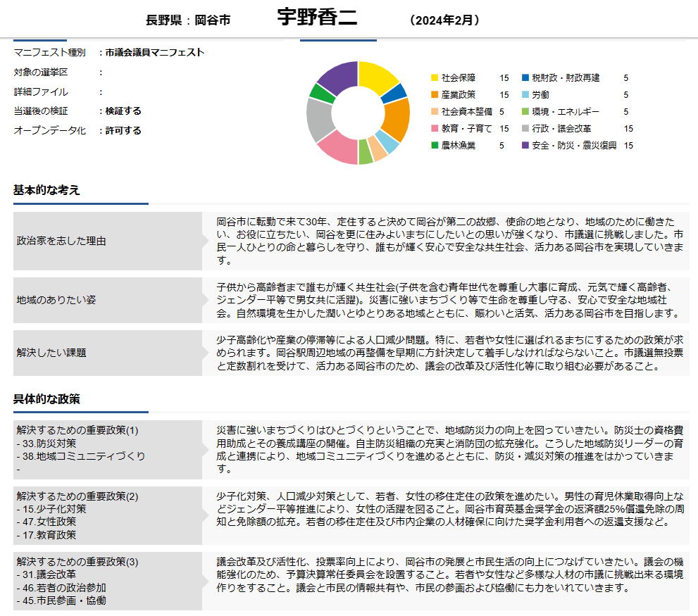Click the blue 税財政・財政再建 legend swatch

[x=525, y=78]
